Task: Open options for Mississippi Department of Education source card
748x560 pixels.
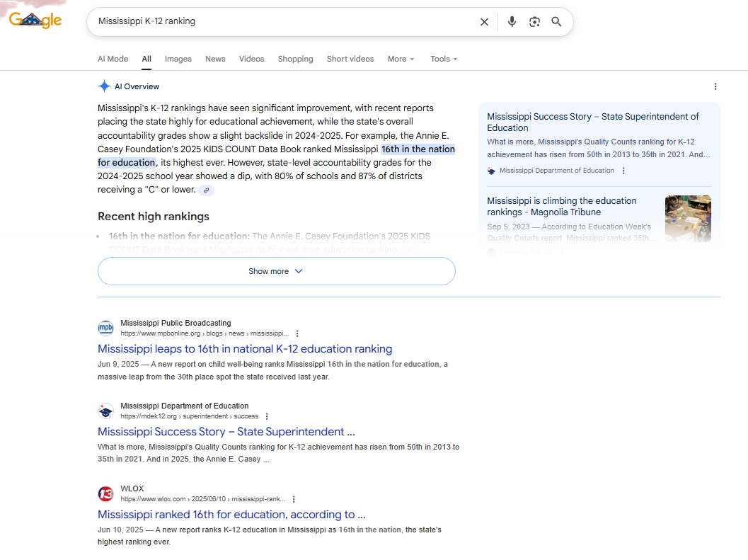Action: click(x=623, y=171)
